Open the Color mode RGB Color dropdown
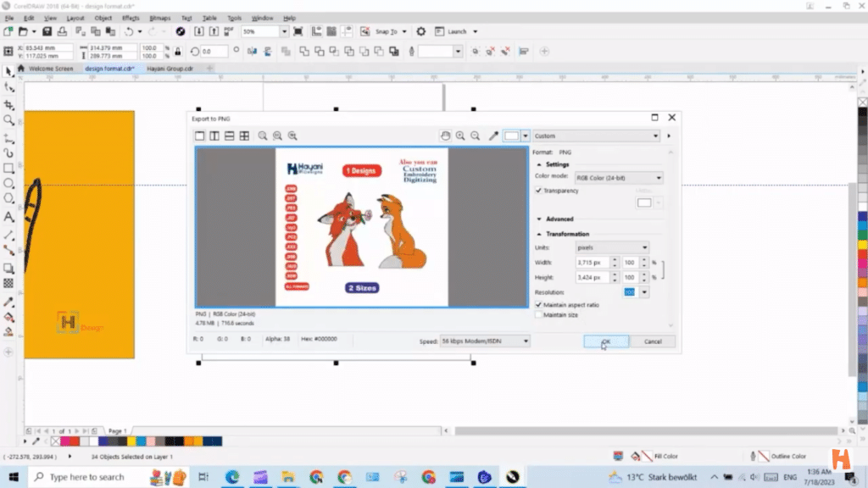The image size is (868, 488). [x=618, y=178]
